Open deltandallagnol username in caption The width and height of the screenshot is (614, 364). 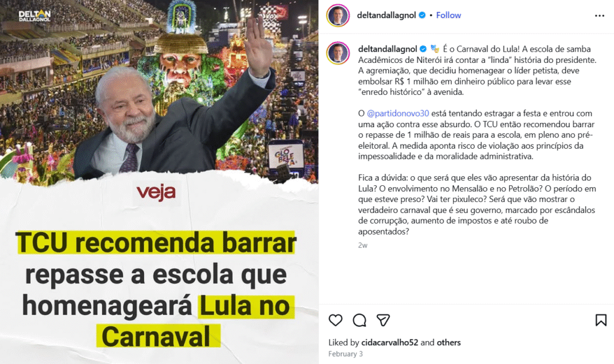point(387,49)
